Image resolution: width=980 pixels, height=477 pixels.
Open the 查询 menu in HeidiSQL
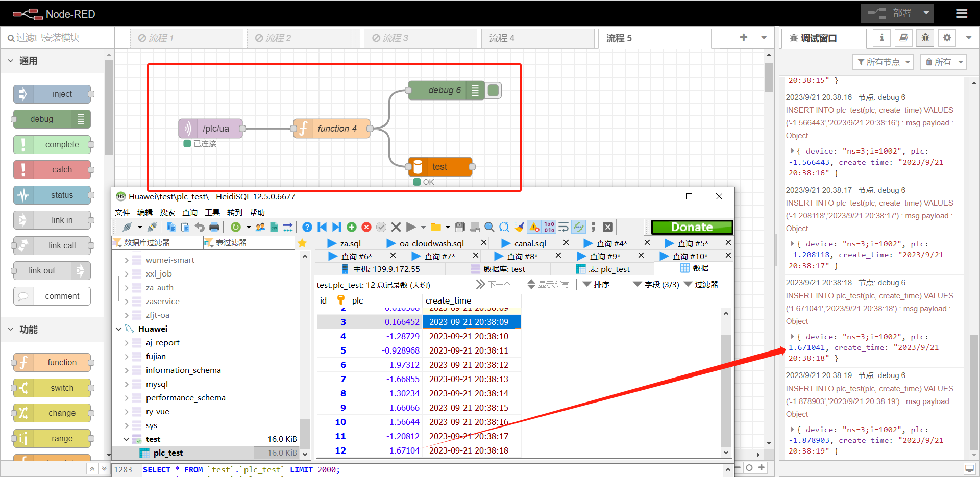pos(189,213)
